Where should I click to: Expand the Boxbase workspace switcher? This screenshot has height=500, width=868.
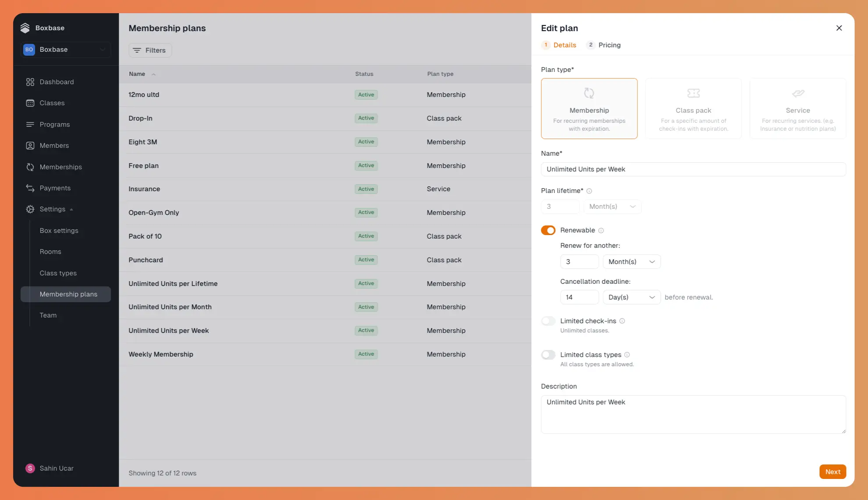click(x=65, y=50)
